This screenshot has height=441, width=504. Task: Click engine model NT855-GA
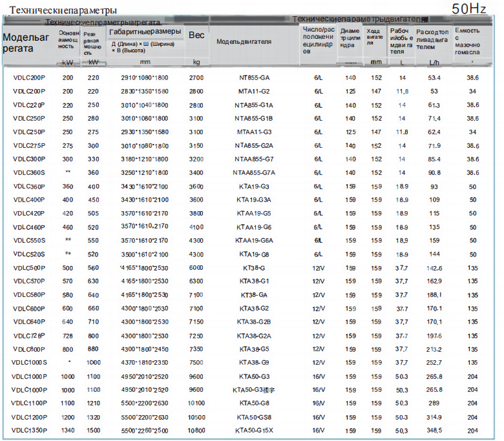(x=255, y=77)
